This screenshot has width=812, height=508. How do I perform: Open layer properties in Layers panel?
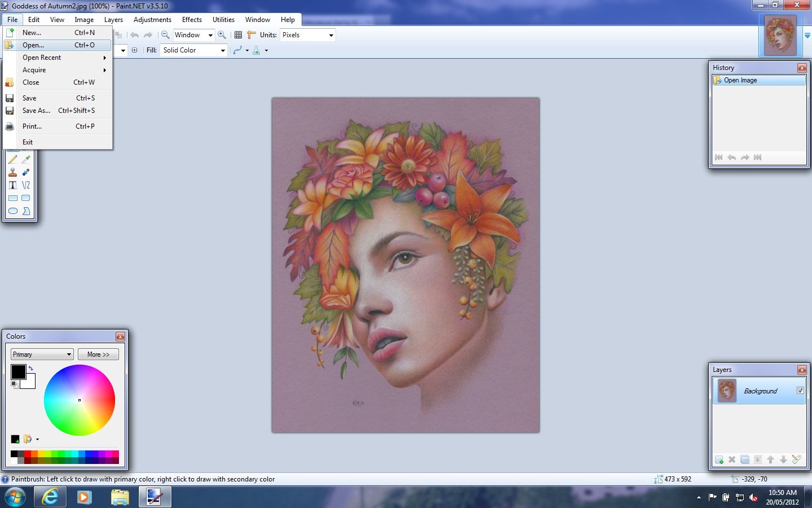(796, 459)
